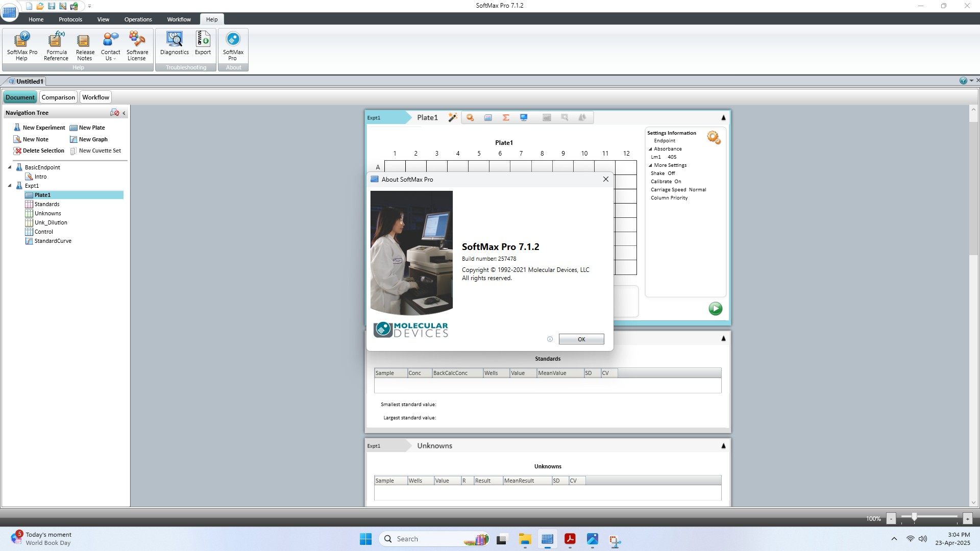Viewport: 980px width, 551px height.
Task: Click the blue help icon at the document's right
Action: (x=963, y=81)
